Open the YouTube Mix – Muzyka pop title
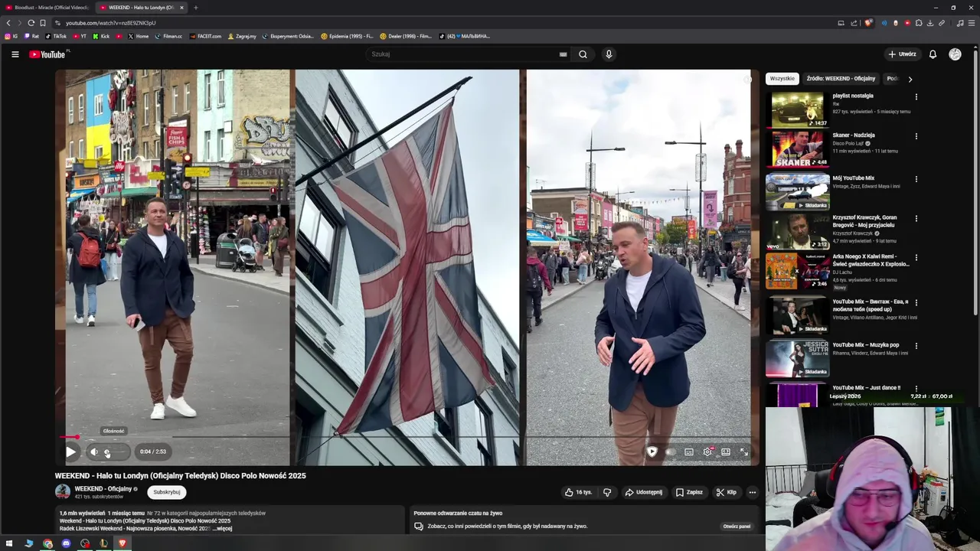Screen dimensions: 980x551 click(866, 345)
